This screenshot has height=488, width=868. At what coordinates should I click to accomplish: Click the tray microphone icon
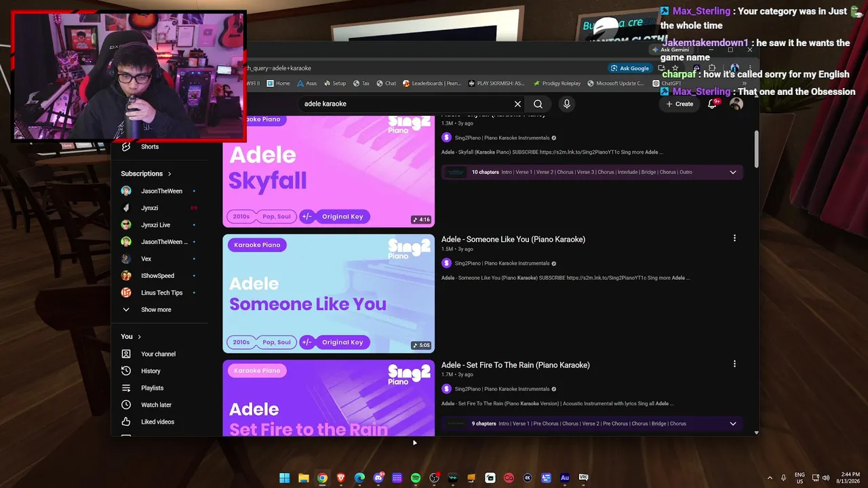click(784, 478)
